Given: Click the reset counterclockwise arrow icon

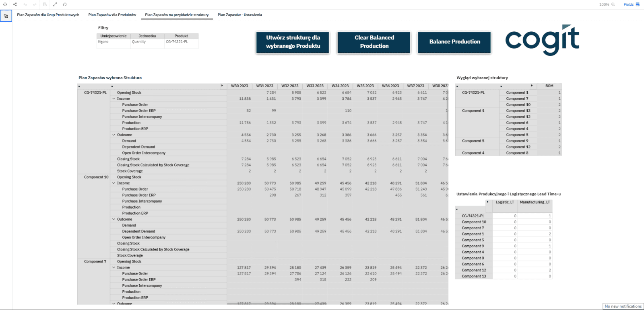Looking at the screenshot, I should pos(65,4).
